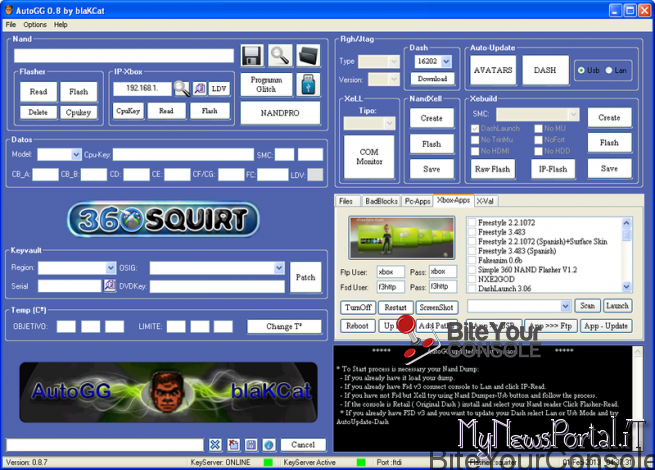This screenshot has height=470, width=655.
Task: Open the Options menu
Action: coord(35,25)
